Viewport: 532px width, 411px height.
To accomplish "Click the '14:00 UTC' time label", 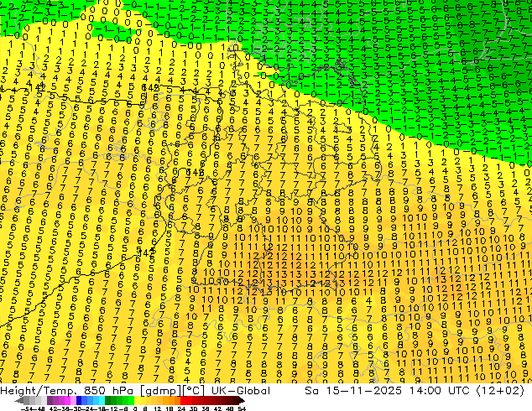I will [440, 391].
